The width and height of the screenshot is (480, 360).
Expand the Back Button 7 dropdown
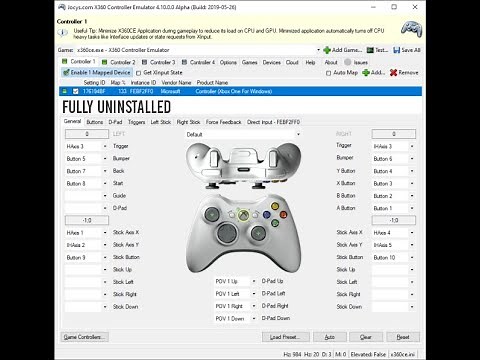[105, 171]
